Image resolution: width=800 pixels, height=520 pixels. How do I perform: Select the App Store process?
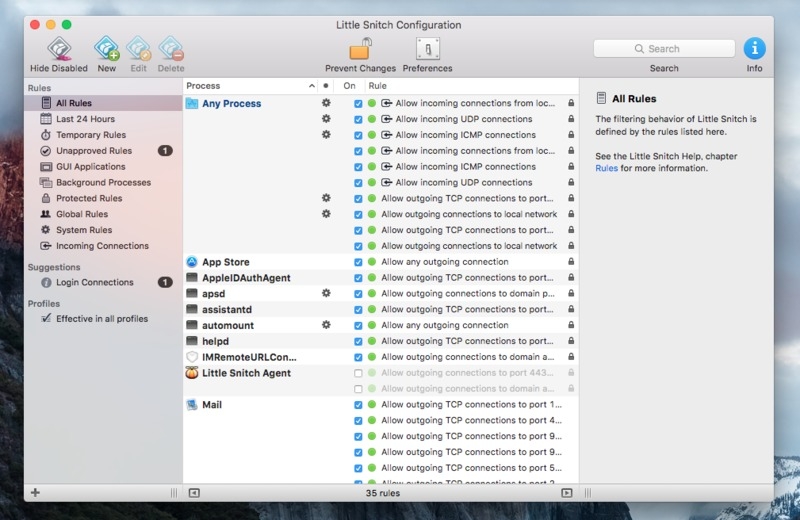(226, 262)
